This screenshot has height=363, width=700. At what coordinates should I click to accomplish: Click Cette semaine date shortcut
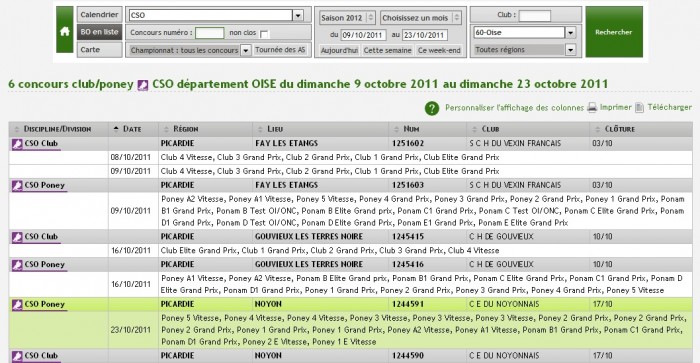click(387, 50)
